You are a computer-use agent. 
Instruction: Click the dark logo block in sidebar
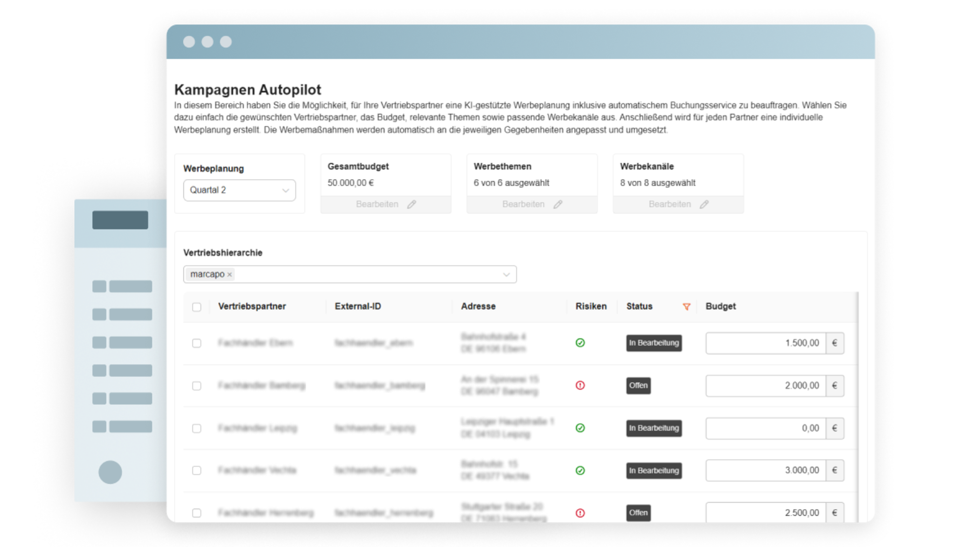pyautogui.click(x=120, y=220)
